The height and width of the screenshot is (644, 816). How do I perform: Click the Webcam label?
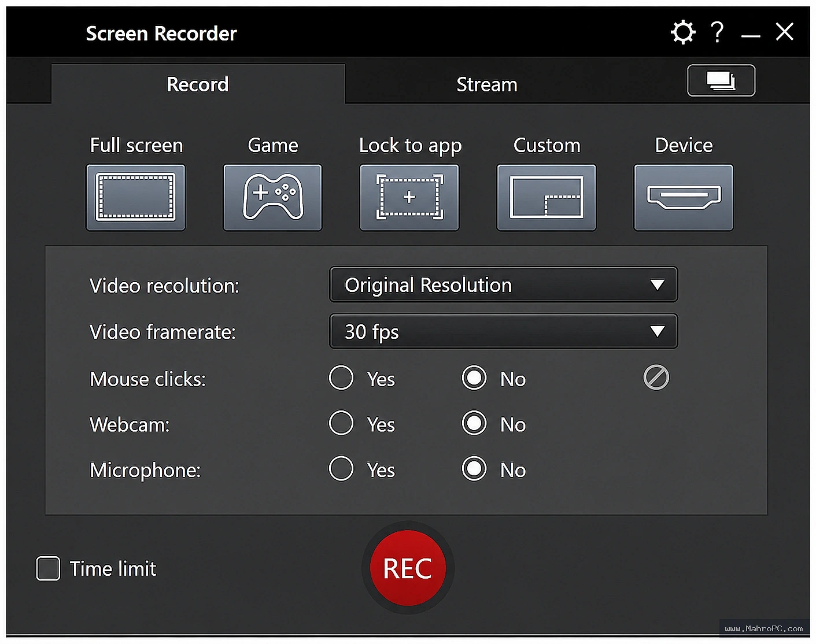[x=130, y=425]
